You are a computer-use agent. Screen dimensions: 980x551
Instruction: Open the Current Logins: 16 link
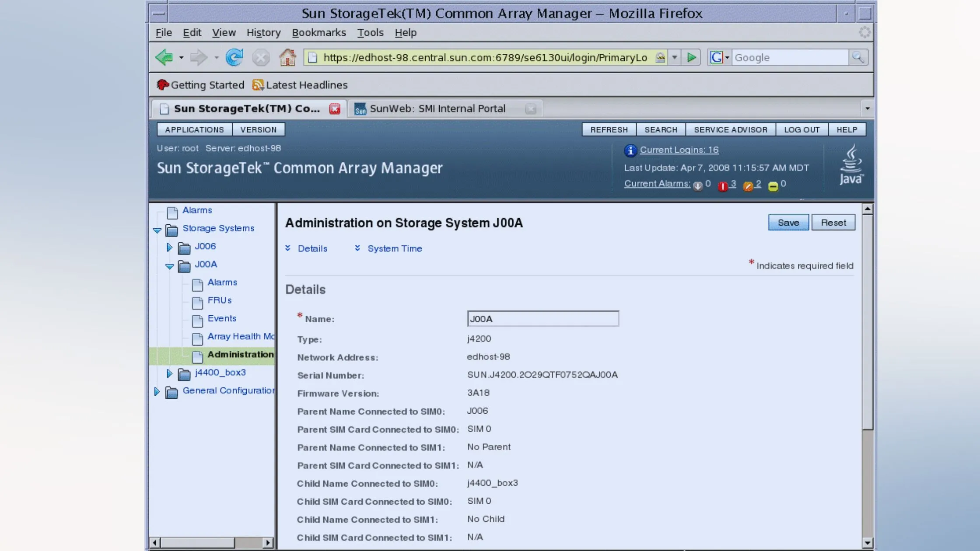click(x=679, y=150)
